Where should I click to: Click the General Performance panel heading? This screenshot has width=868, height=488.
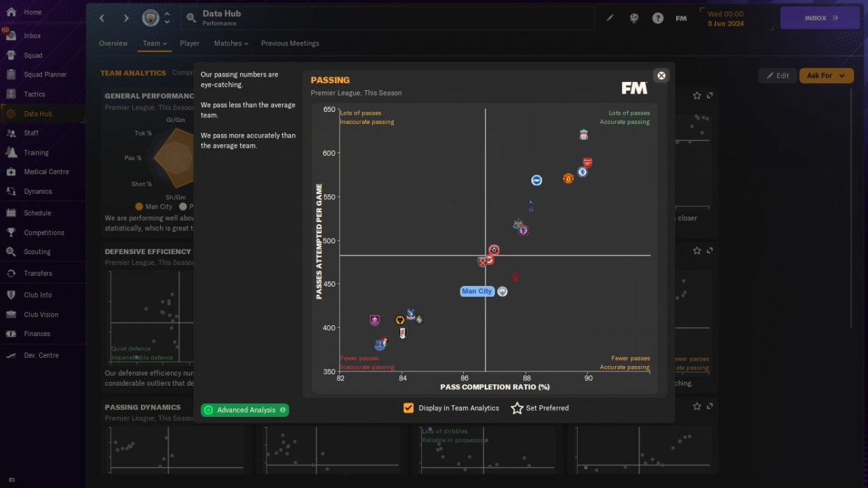149,96
